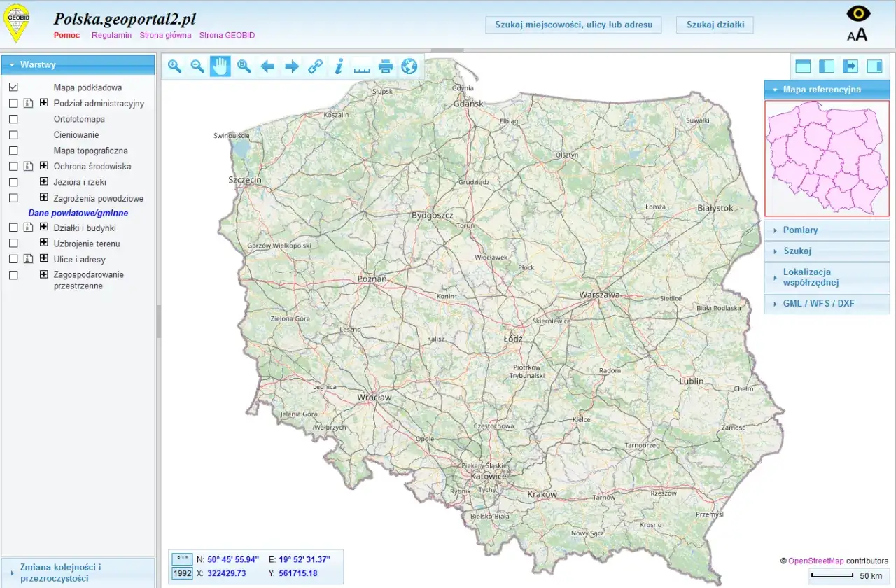The width and height of the screenshot is (896, 588).
Task: Toggle the top header panel layout icon
Action: (803, 66)
